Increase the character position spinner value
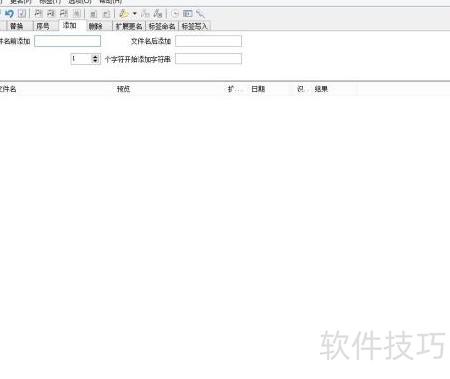450x379 pixels. 95,57
